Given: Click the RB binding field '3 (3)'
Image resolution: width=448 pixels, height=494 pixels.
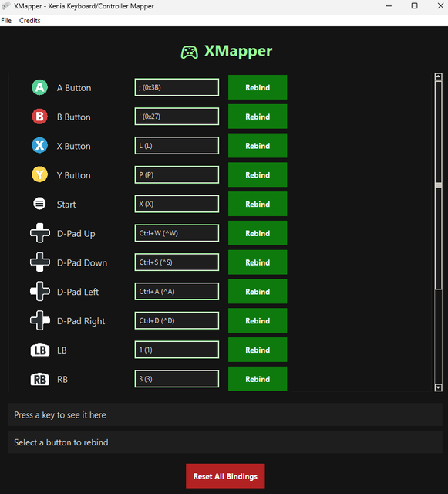Looking at the screenshot, I should tap(177, 379).
